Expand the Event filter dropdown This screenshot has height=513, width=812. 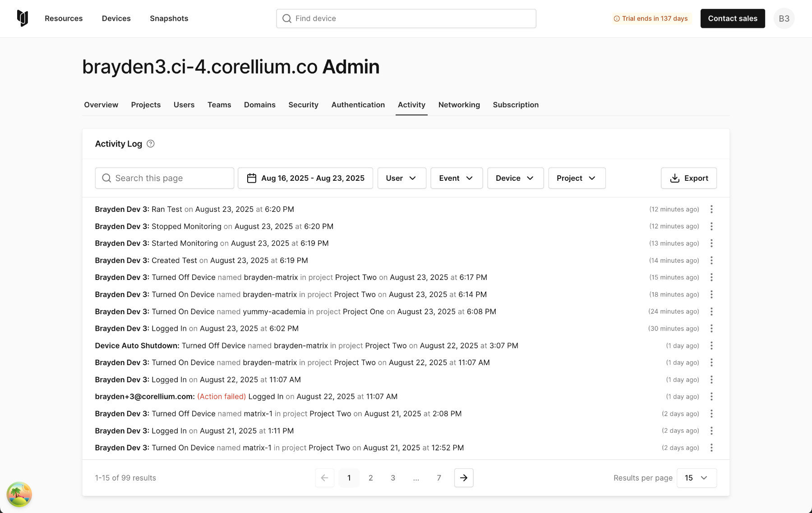point(457,178)
